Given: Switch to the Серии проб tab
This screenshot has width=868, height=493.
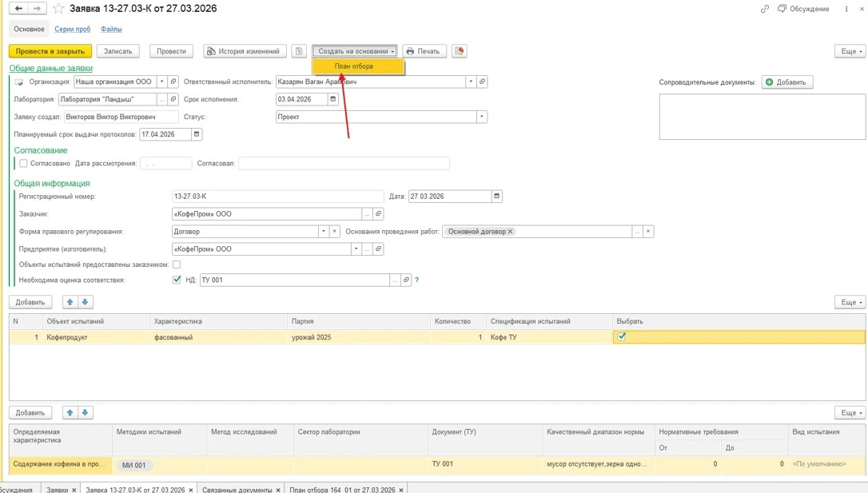Looking at the screenshot, I should pyautogui.click(x=73, y=29).
